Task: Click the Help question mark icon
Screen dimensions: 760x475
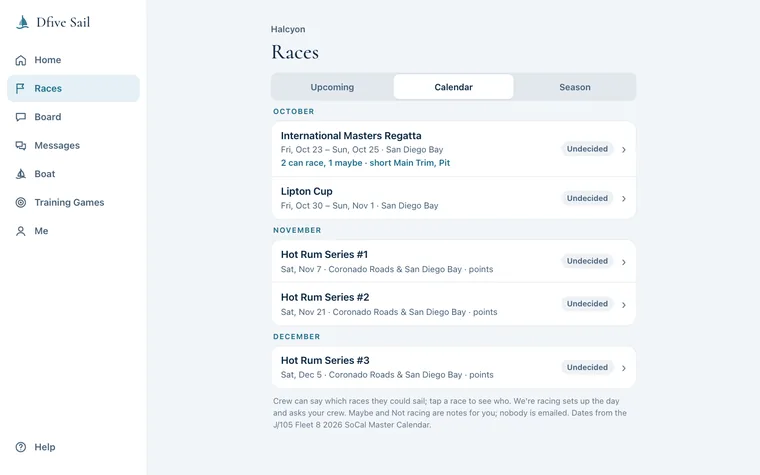Action: pos(21,447)
